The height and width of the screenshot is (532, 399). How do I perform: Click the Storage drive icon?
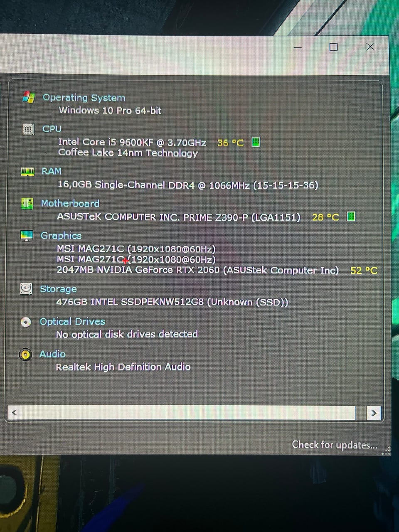[x=26, y=289]
